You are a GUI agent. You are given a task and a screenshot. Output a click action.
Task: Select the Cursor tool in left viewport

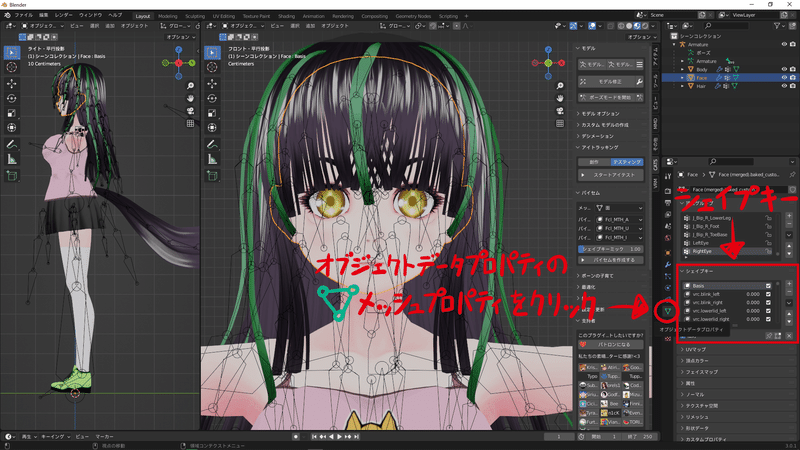coord(12,67)
